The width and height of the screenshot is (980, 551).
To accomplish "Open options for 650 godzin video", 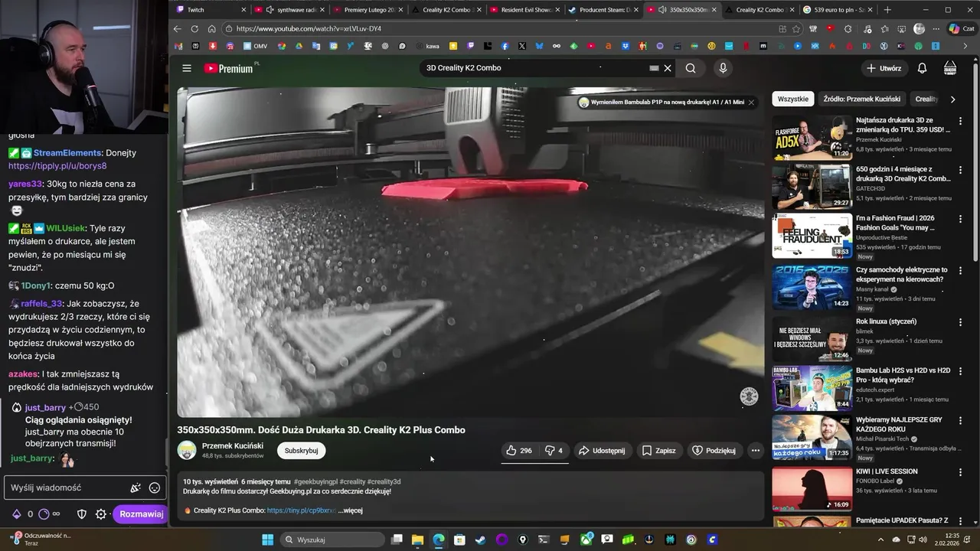I will [960, 170].
